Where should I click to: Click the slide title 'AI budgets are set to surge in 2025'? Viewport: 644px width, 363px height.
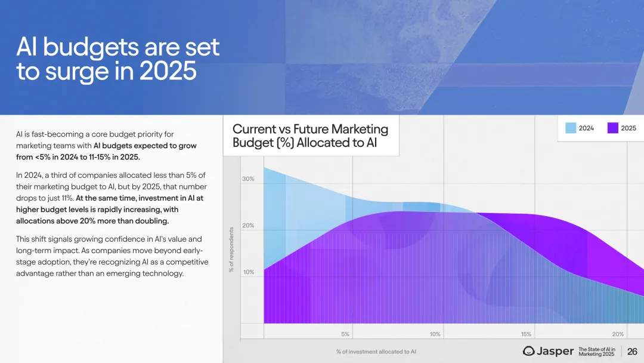[x=118, y=59]
